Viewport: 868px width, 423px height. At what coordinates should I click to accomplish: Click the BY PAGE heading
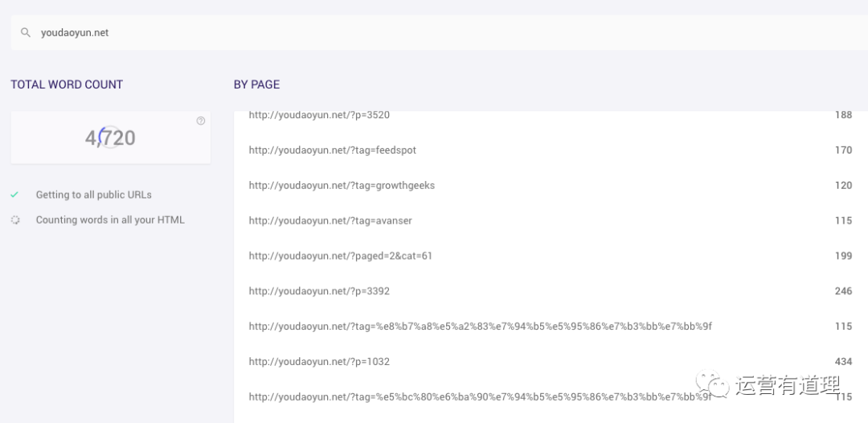257,84
